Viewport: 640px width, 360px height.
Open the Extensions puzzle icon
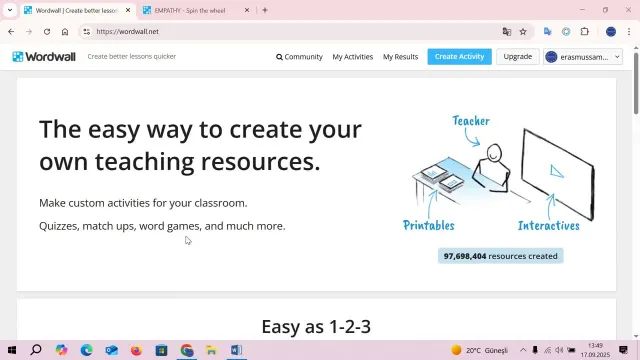click(x=584, y=31)
